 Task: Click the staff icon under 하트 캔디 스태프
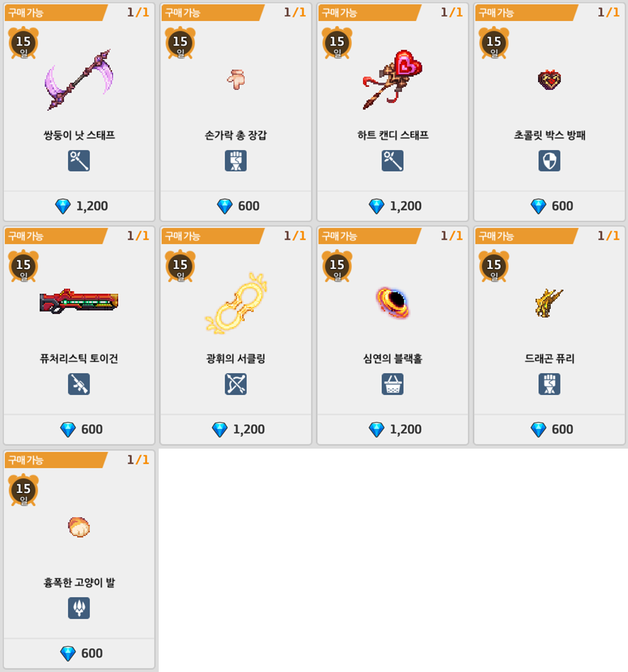(392, 161)
